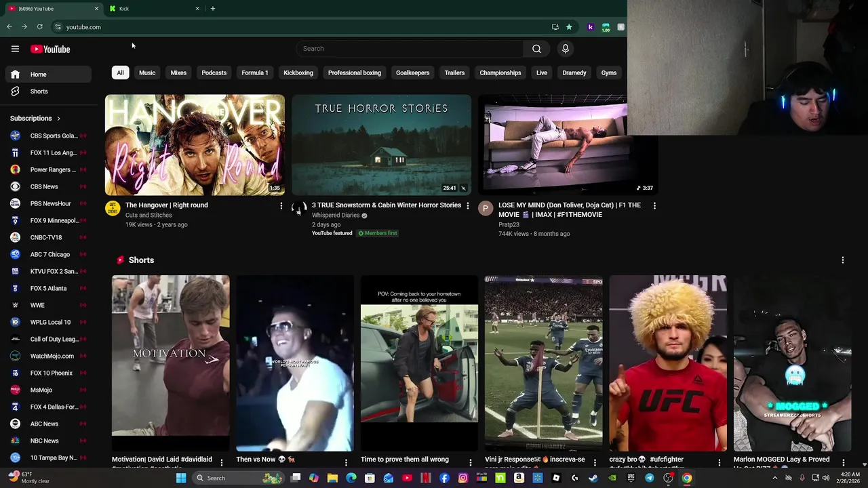The width and height of the screenshot is (868, 488).
Task: Open Telegram from the taskbar
Action: tap(649, 478)
